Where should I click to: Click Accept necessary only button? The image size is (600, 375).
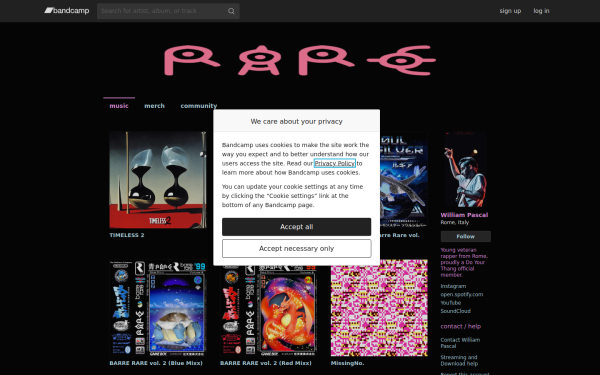pos(297,249)
